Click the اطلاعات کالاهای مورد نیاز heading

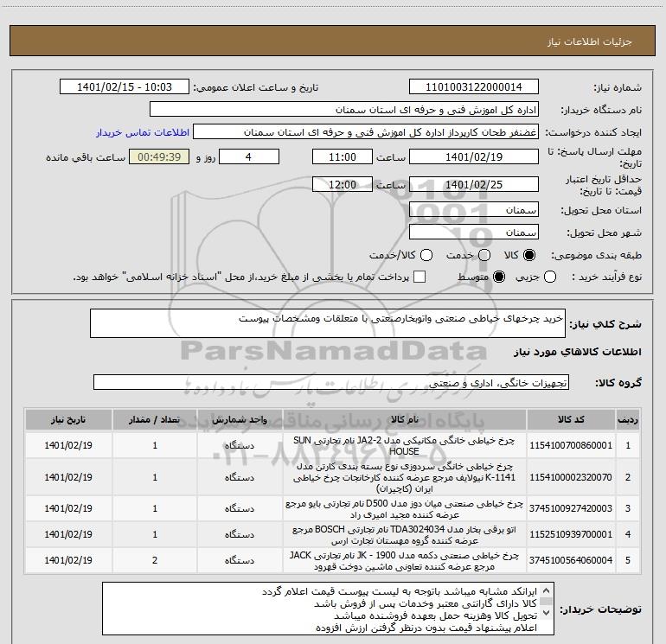click(578, 352)
